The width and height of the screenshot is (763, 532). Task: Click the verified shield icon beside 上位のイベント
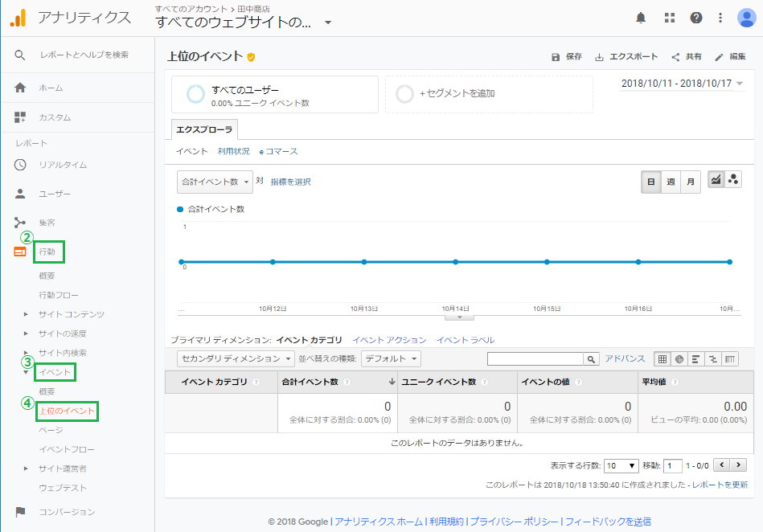[251, 57]
